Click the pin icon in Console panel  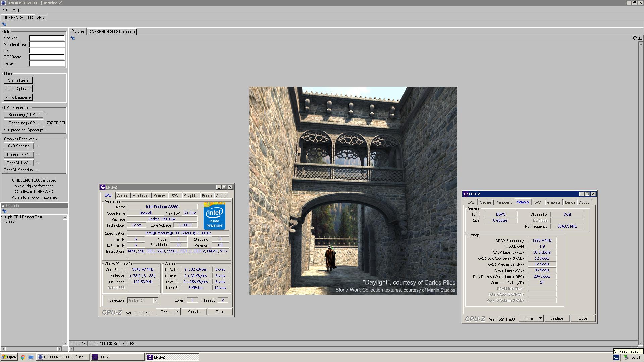pos(4,211)
